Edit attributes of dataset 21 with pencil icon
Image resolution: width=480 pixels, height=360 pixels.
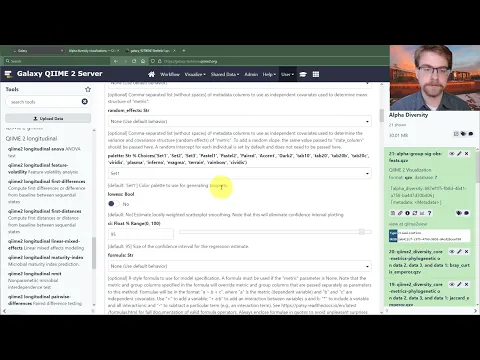(x=459, y=154)
